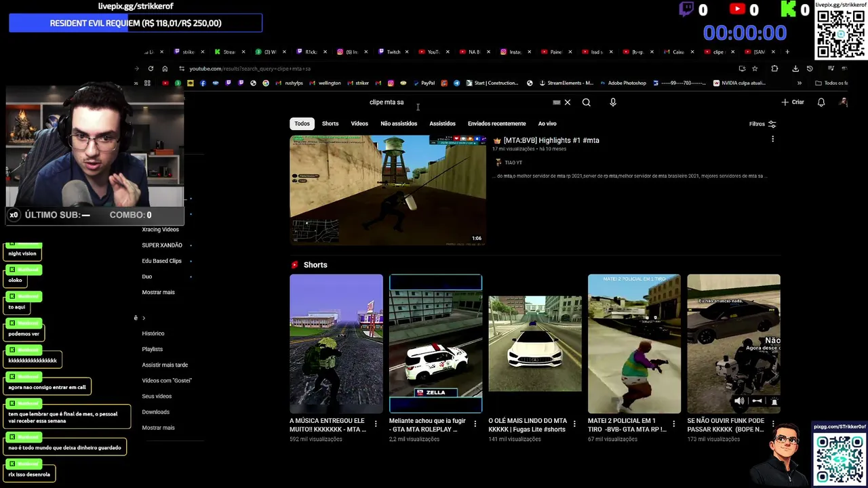This screenshot has width=868, height=488.
Task: Click the browser address bar URL
Action: (250, 68)
